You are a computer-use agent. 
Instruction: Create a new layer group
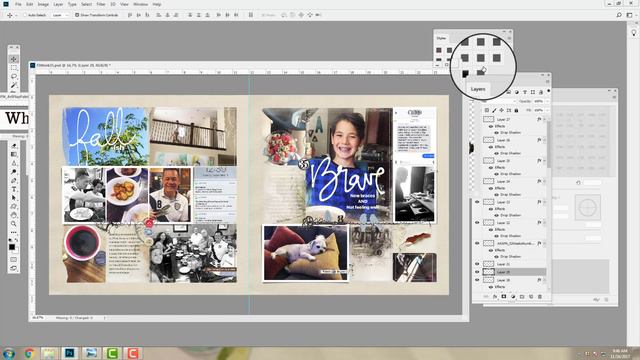pos(522,297)
